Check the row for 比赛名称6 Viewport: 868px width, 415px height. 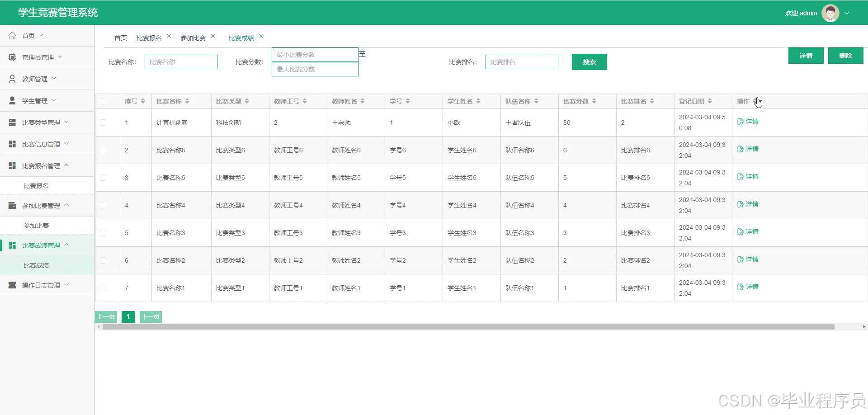[x=103, y=150]
